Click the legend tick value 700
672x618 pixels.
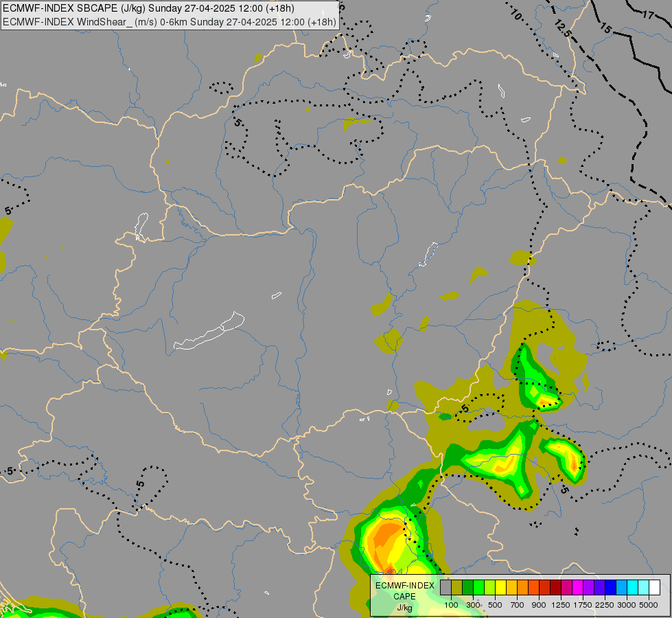coord(518,605)
